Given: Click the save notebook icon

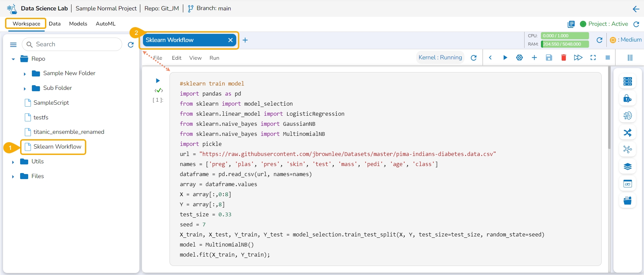Looking at the screenshot, I should point(549,58).
